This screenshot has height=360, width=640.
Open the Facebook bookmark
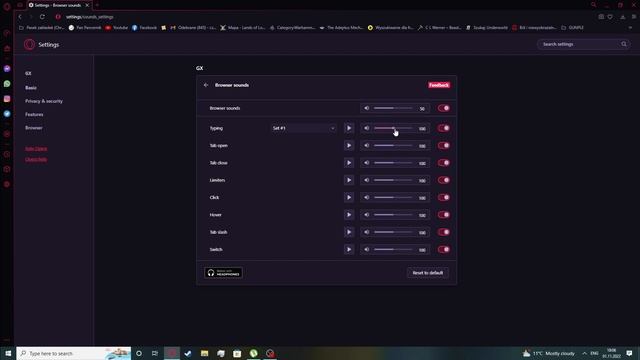144,28
